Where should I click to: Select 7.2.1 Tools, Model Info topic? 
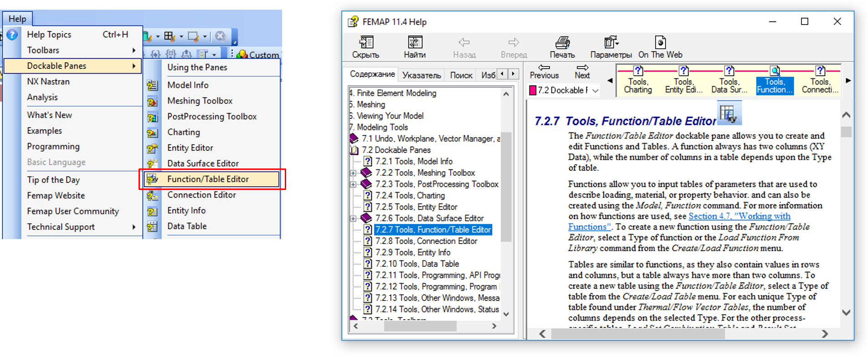click(x=414, y=162)
